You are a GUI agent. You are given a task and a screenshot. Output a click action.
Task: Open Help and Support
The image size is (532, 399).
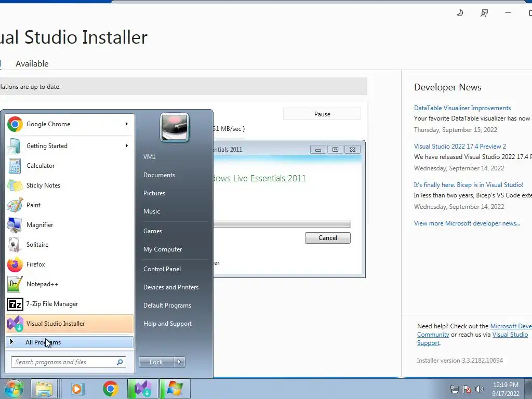click(167, 324)
